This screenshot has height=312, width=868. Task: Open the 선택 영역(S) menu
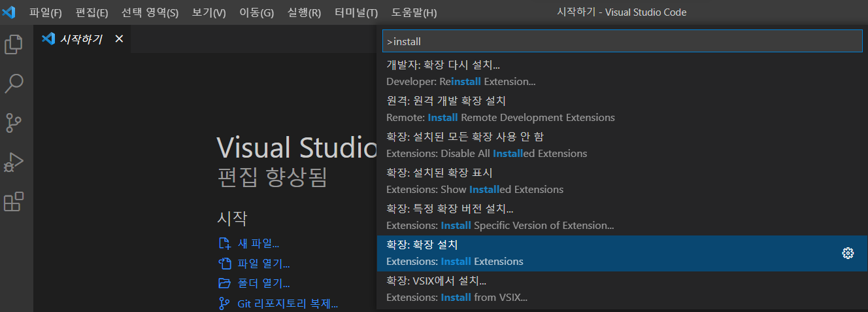pos(150,12)
